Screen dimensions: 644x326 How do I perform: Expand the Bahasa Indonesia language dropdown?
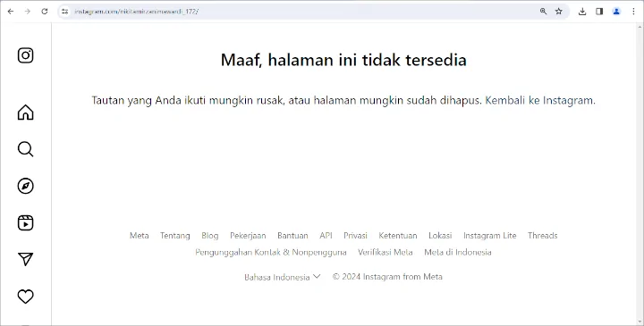[282, 277]
